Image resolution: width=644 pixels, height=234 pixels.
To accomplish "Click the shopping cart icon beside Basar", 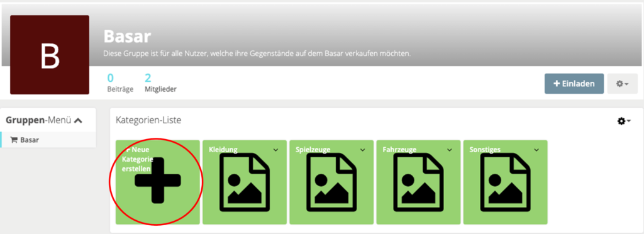I will 14,140.
